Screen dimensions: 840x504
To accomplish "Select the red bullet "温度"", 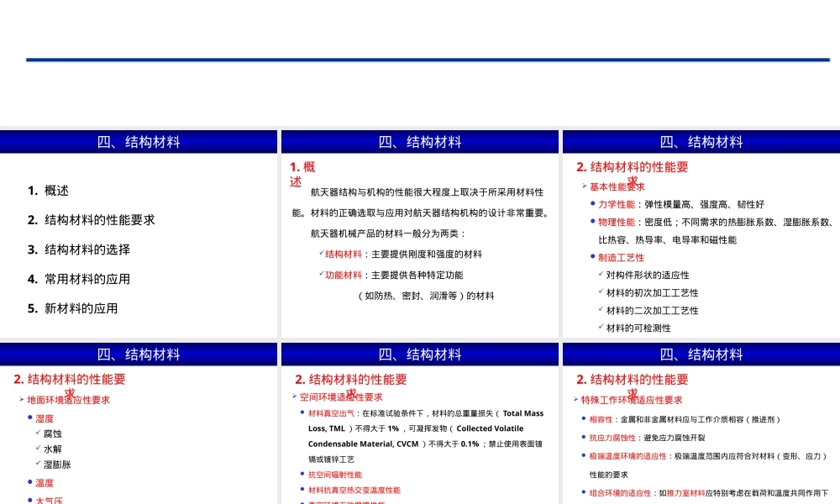I will (45, 483).
